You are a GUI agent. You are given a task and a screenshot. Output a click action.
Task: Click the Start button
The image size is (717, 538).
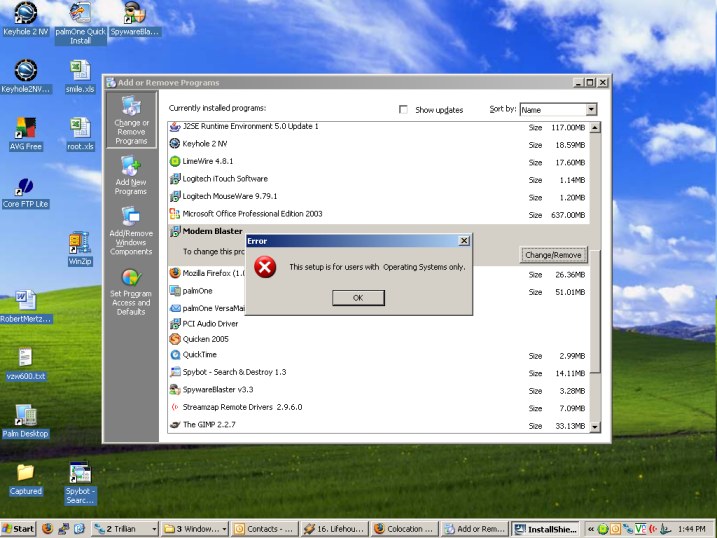(18, 529)
